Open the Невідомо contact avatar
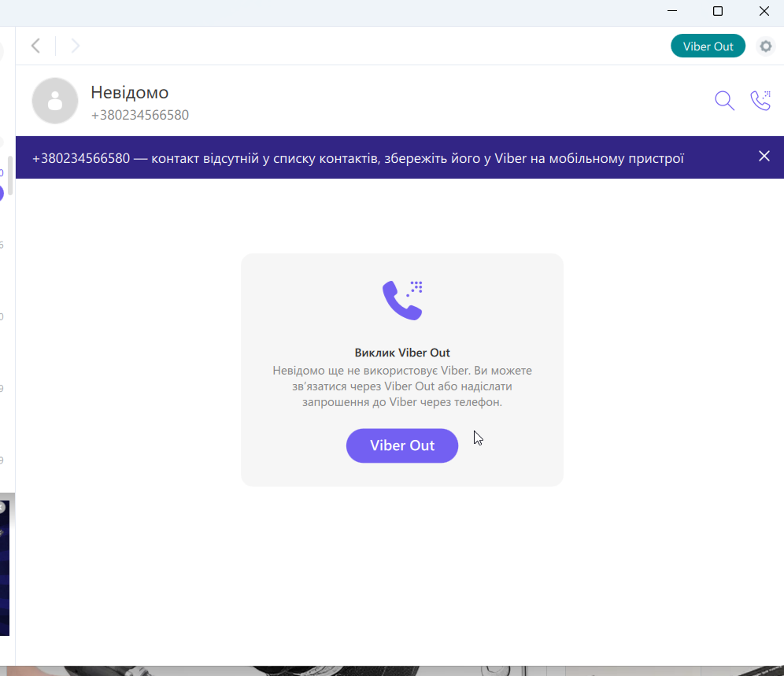Viewport: 784px width, 676px height. coord(55,101)
